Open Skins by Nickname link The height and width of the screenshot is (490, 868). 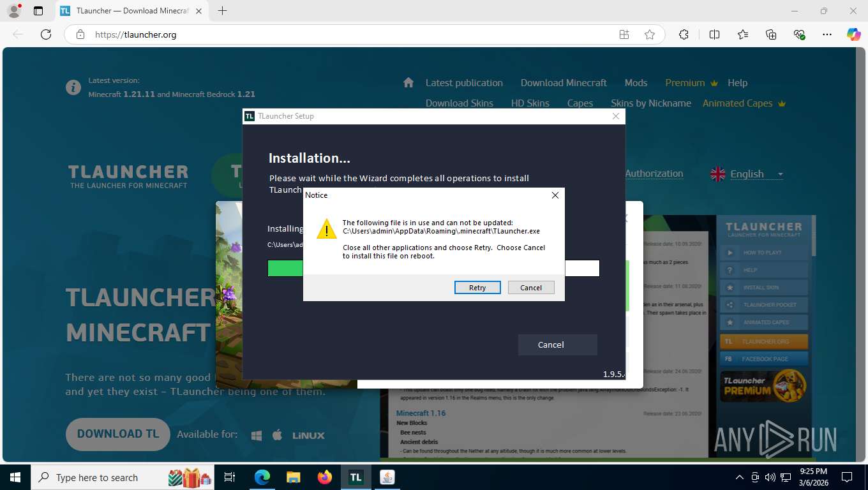(651, 103)
